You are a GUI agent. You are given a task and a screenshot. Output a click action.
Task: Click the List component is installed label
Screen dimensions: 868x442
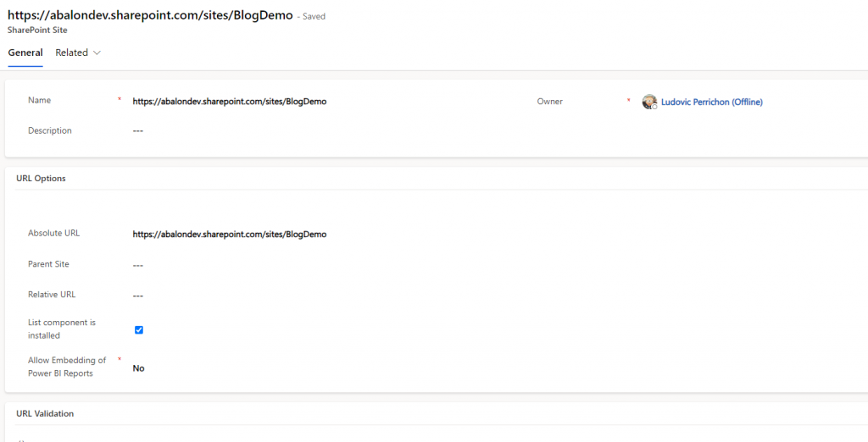tap(61, 329)
